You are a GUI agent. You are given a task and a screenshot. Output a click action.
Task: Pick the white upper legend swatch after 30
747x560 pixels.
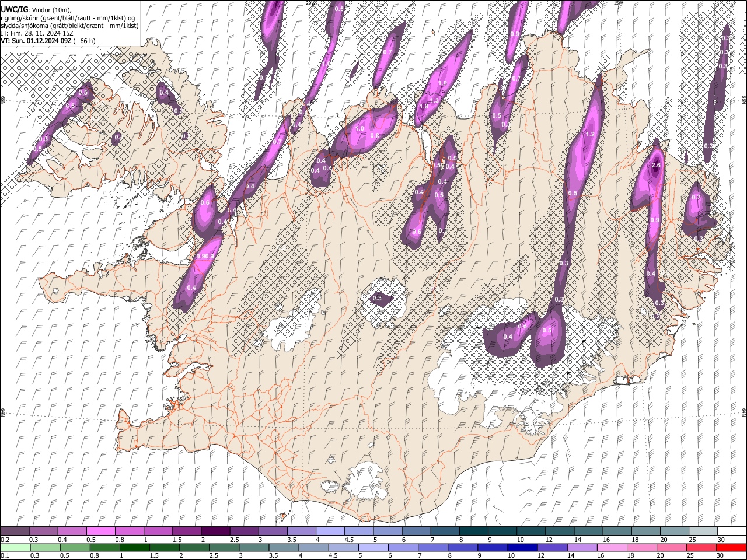click(x=732, y=531)
